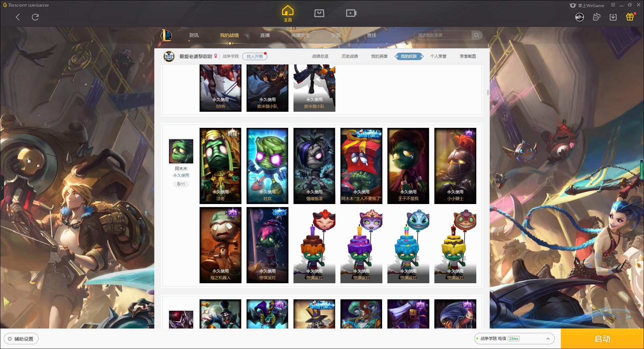The height and width of the screenshot is (349, 644).
Task: Select the 惊悚派对 chroma with purple cat balloon
Action: [361, 245]
